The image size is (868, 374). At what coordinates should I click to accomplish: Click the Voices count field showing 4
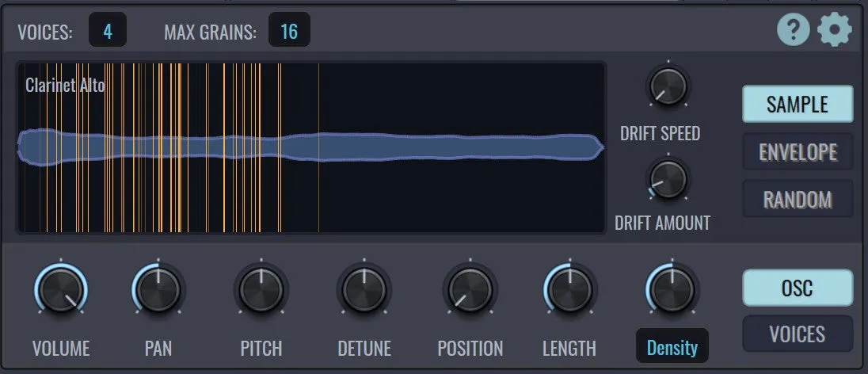(x=108, y=30)
